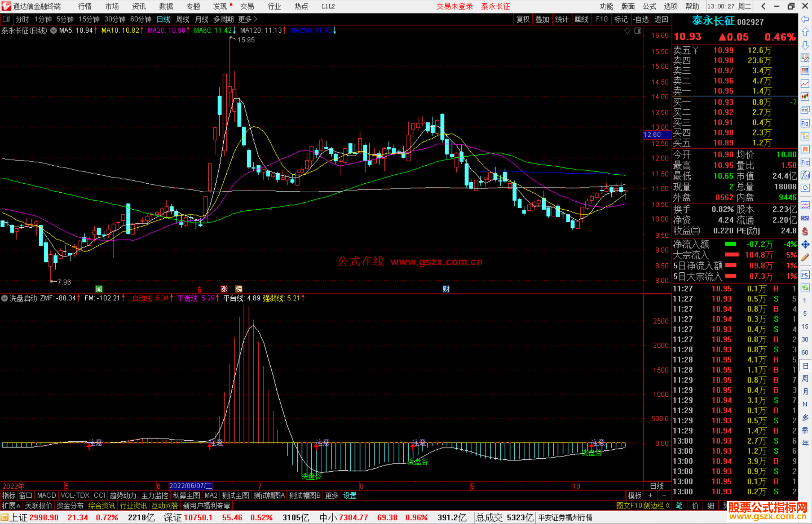Click the 叠加 overlay button
The height and width of the screenshot is (524, 812).
tap(542, 19)
